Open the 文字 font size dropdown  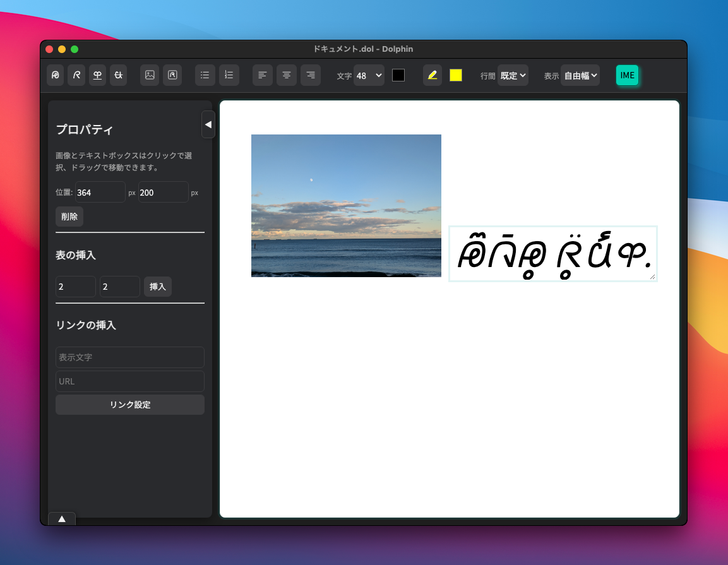[x=369, y=75]
